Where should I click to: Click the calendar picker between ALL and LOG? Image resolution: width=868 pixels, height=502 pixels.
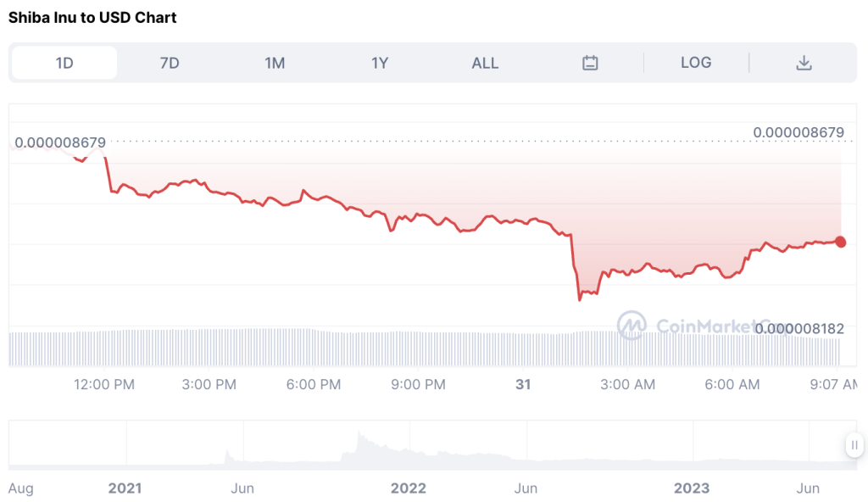[590, 62]
